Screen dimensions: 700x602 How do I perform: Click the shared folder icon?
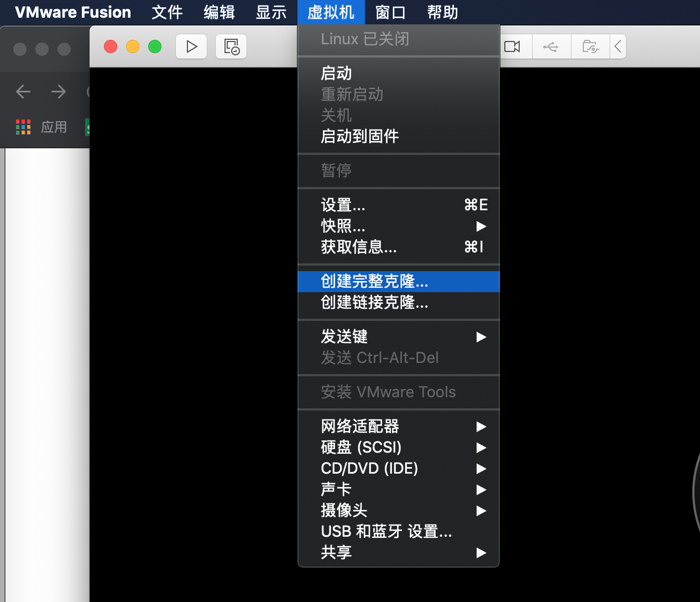[590, 46]
